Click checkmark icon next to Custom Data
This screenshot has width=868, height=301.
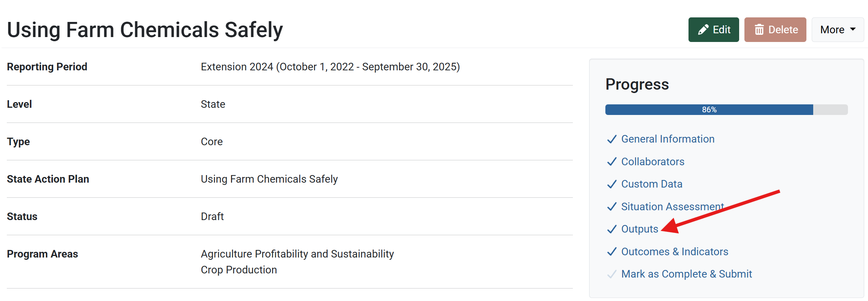(x=612, y=184)
